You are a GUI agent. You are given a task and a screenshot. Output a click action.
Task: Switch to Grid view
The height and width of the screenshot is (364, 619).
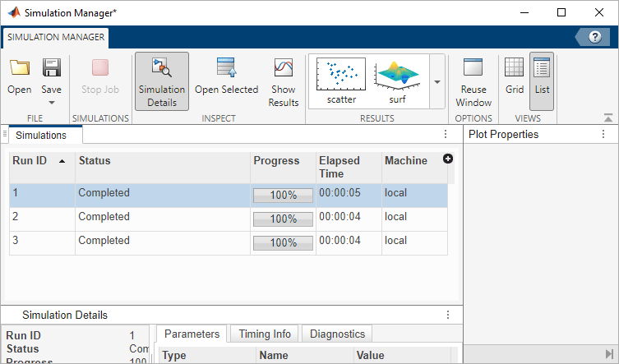coord(515,76)
